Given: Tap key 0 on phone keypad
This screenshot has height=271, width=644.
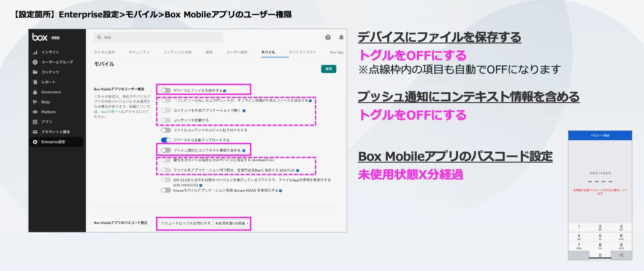Looking at the screenshot, I should tap(600, 255).
